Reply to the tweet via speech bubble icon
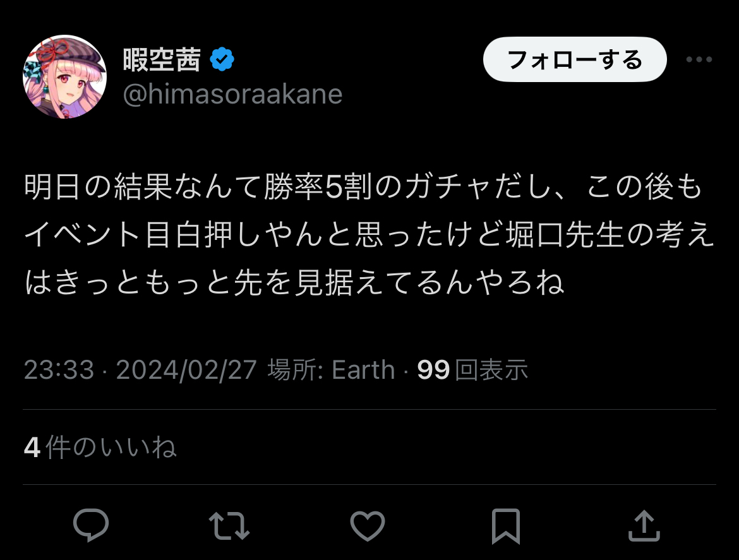739x560 pixels. click(92, 525)
